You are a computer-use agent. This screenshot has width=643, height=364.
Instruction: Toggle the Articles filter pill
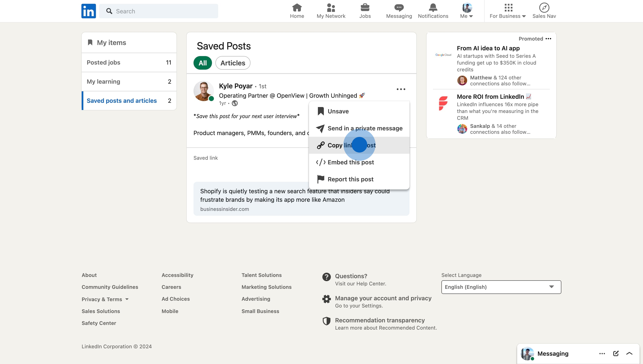233,63
